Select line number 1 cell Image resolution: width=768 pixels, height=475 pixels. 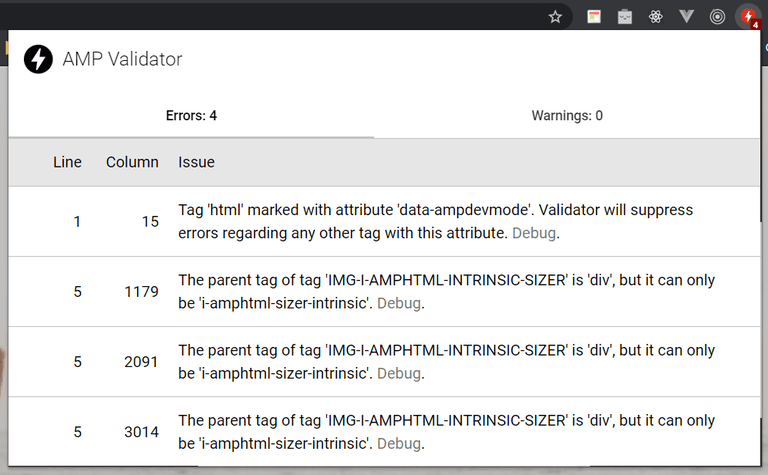(x=77, y=221)
